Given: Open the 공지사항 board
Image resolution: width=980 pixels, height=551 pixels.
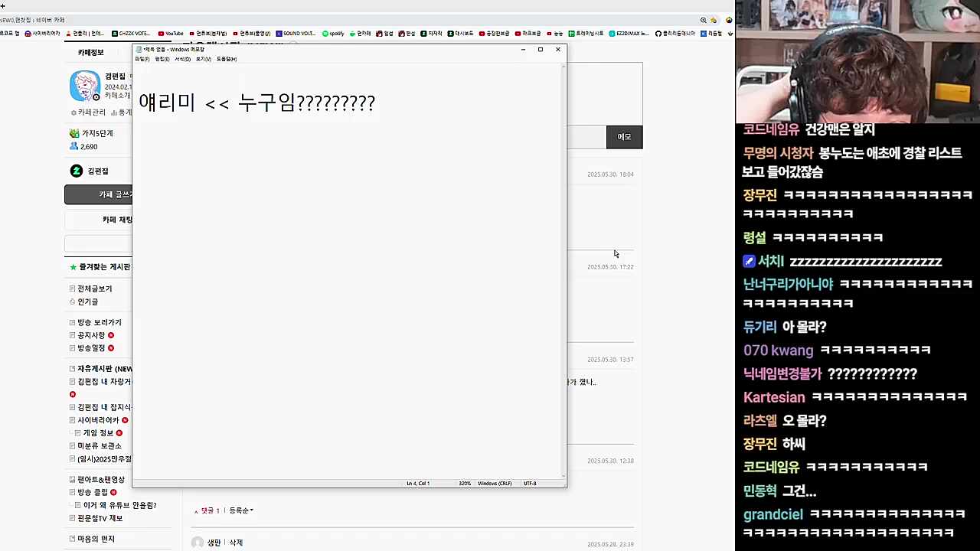Looking at the screenshot, I should pos(91,335).
